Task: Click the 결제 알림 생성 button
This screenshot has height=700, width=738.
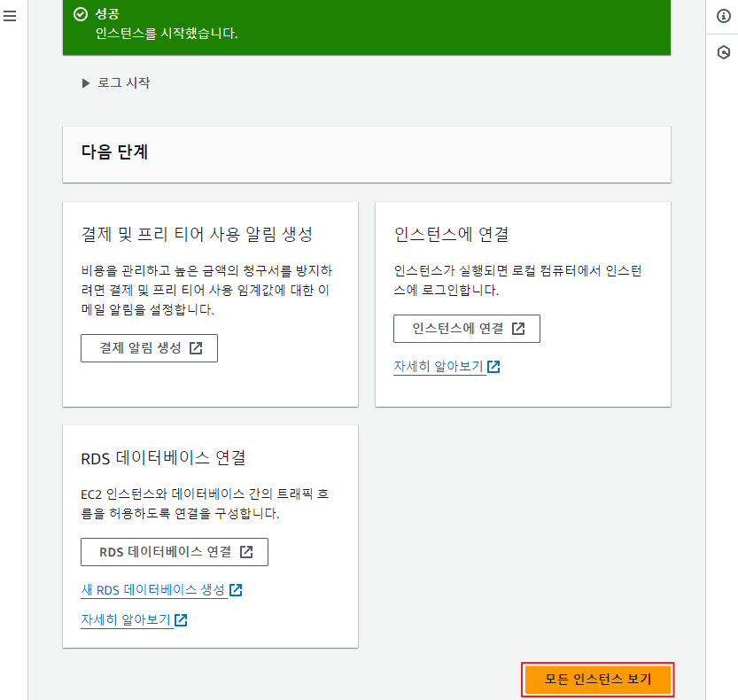Action: coord(149,348)
